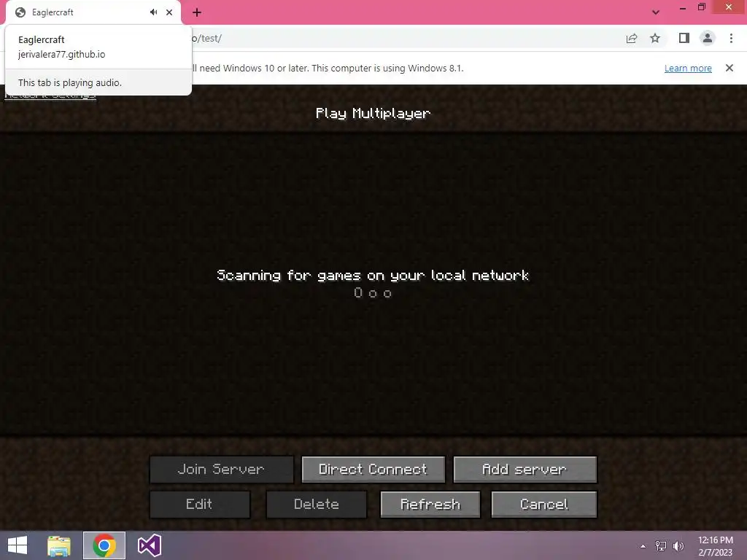Click the Direct Connect button

point(373,470)
